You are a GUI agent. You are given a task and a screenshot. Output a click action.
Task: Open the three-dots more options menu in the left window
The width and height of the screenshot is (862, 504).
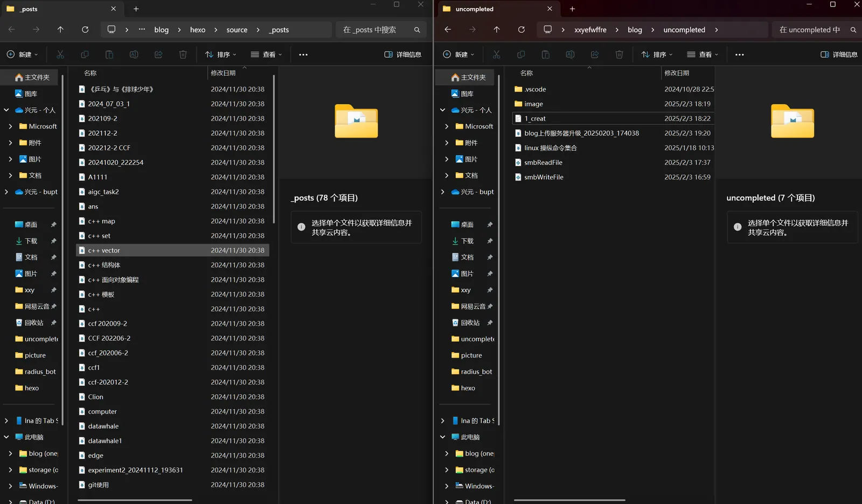click(x=303, y=54)
